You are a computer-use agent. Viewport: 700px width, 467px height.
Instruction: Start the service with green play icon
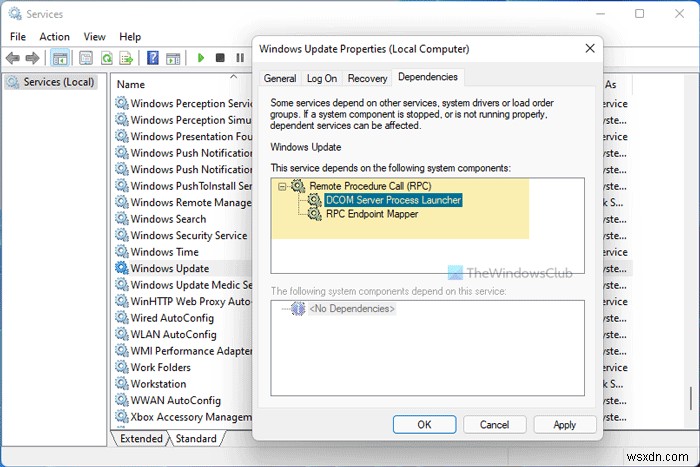click(201, 58)
